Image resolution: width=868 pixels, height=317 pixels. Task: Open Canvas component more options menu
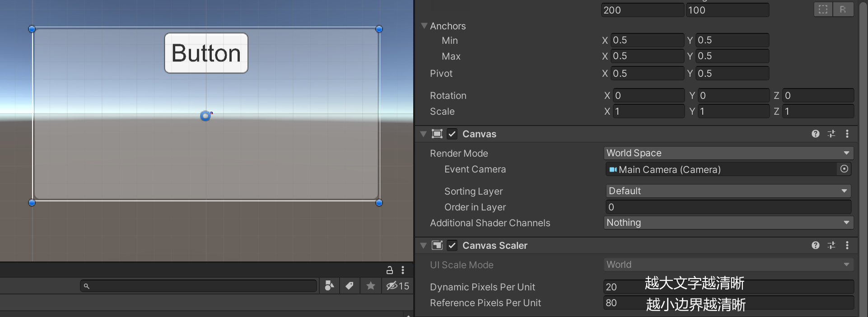tap(847, 134)
